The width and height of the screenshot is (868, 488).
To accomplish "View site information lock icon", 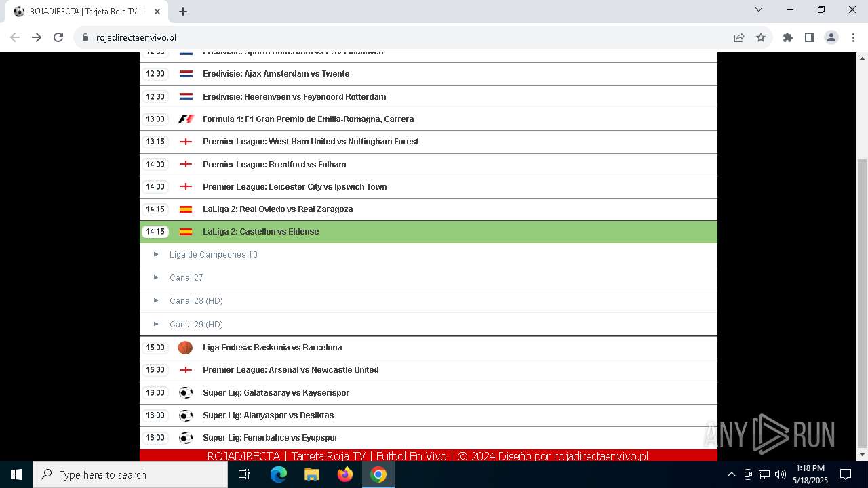I will [x=85, y=37].
